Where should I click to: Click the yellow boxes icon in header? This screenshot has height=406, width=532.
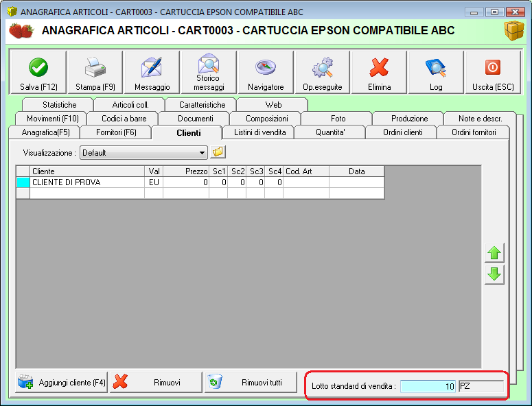pyautogui.click(x=514, y=30)
